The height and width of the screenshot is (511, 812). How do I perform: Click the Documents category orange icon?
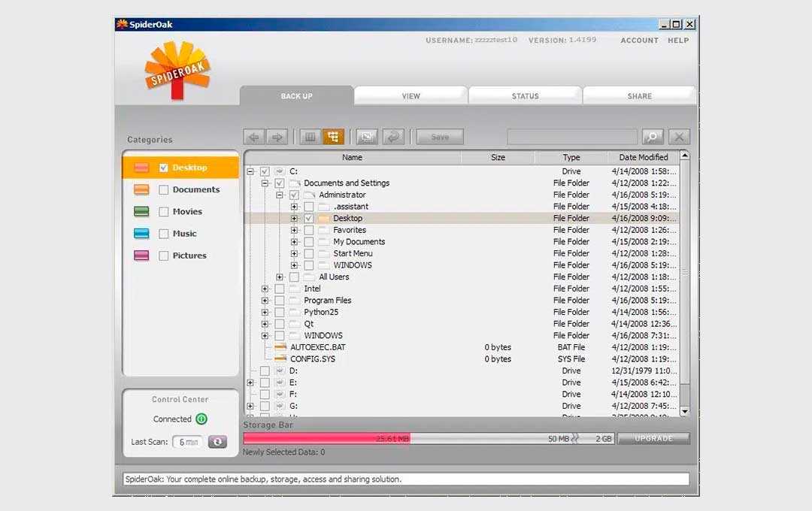tap(141, 189)
